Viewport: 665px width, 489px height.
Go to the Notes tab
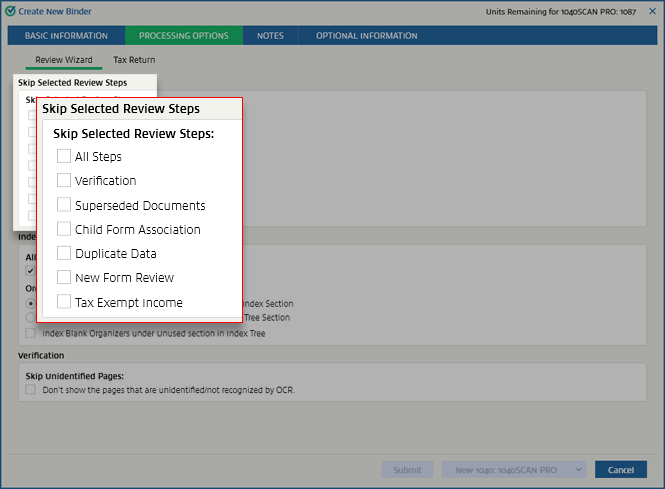[x=270, y=36]
